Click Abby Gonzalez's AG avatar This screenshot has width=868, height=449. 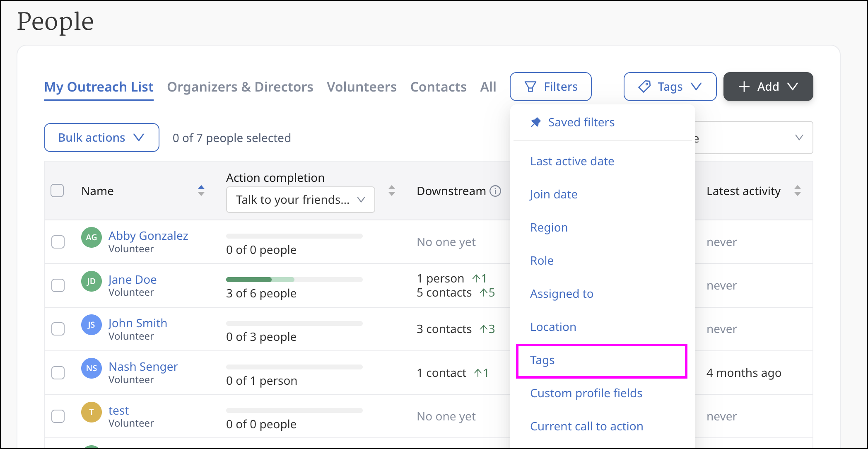[x=92, y=237]
